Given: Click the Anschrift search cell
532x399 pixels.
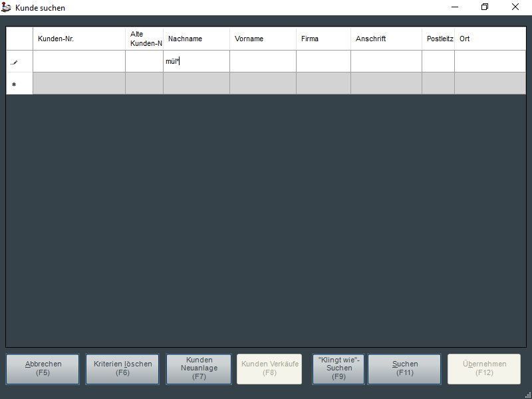Looking at the screenshot, I should tap(386, 62).
